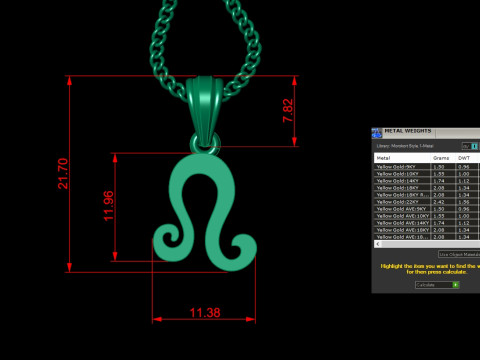Image resolution: width=480 pixels, height=360 pixels.
Task: Click the 11.38 width dimension label
Action: click(x=205, y=313)
